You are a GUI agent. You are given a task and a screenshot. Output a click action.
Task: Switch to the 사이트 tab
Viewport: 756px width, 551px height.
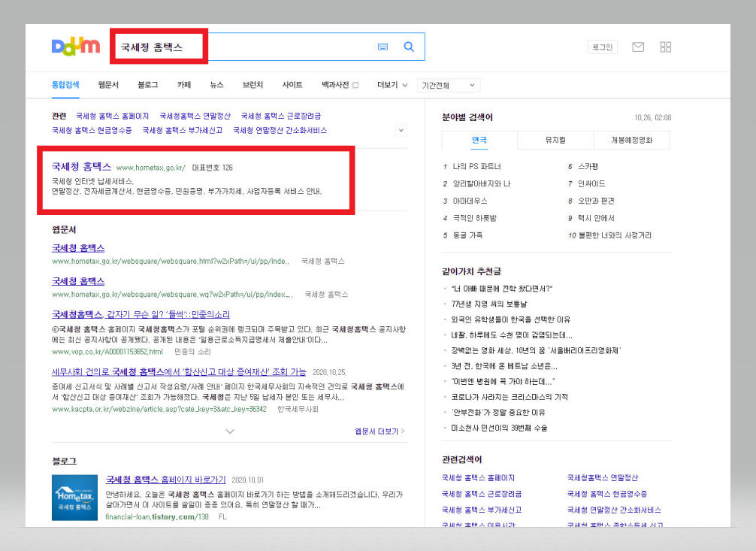292,85
